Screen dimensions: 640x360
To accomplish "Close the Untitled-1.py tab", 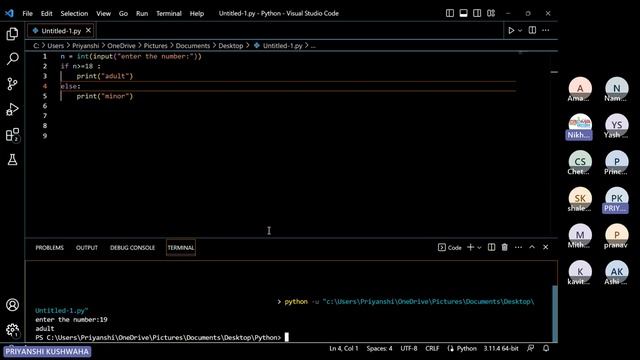I will coord(88,31).
